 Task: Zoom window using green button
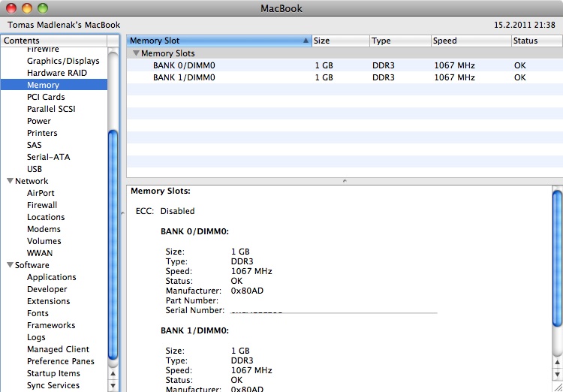point(43,8)
